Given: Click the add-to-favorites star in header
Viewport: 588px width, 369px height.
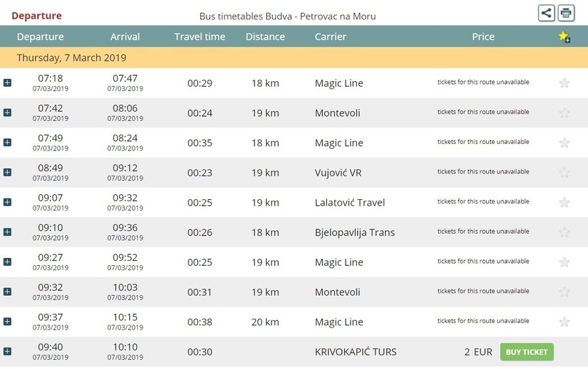Looking at the screenshot, I should [564, 37].
